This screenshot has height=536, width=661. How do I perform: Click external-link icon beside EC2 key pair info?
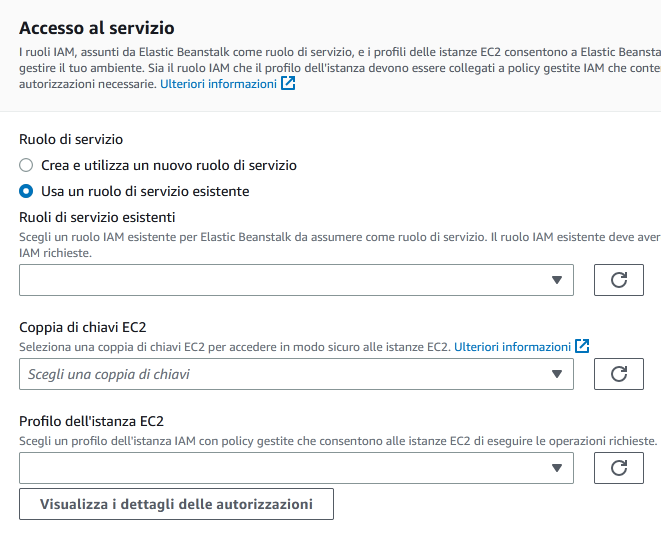click(582, 347)
